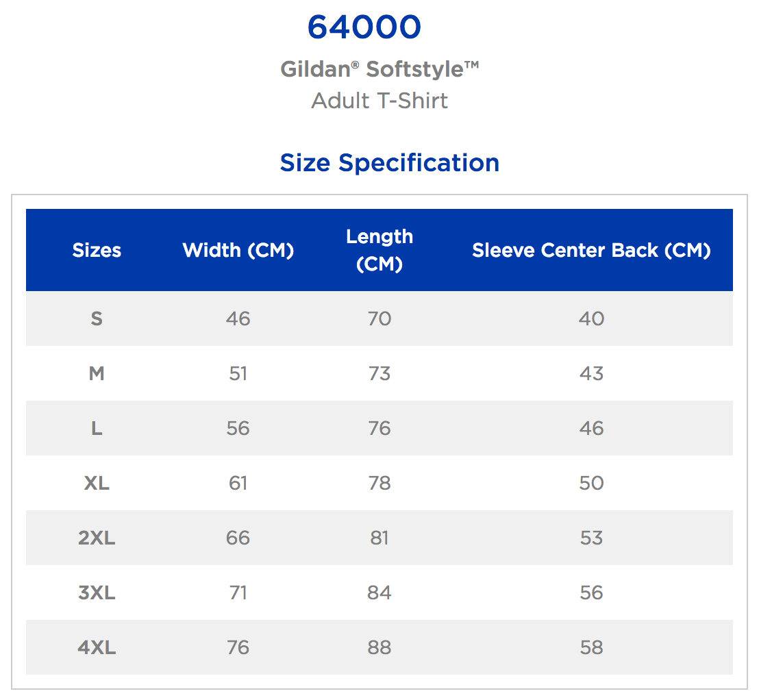The width and height of the screenshot is (759, 700).
Task: Click the Size Specification heading
Action: pos(389,162)
